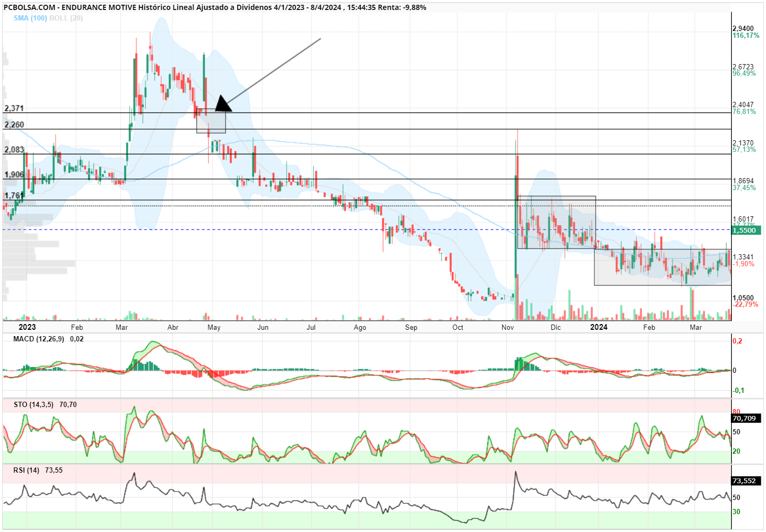The image size is (766, 532).
Task: Click the 2,6723 axis value
Action: (743, 67)
